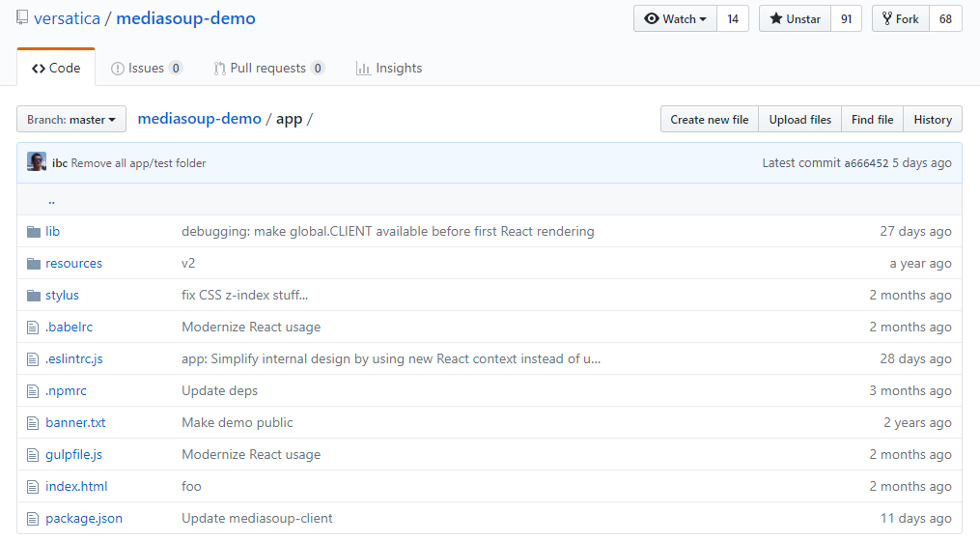Click the Issues tab icon
980x542 pixels.
[118, 69]
